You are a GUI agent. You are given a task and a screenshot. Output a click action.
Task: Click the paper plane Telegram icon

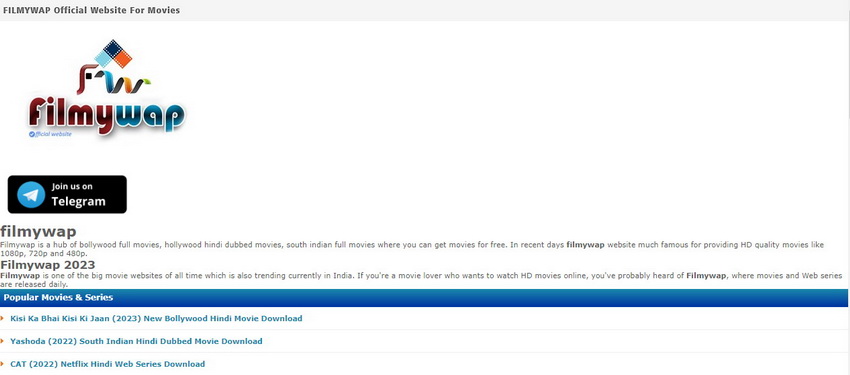tap(31, 195)
